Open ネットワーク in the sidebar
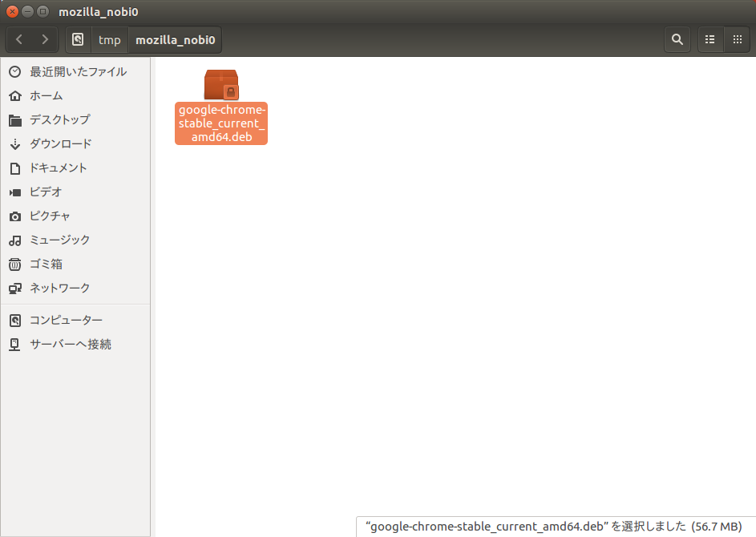 point(60,289)
